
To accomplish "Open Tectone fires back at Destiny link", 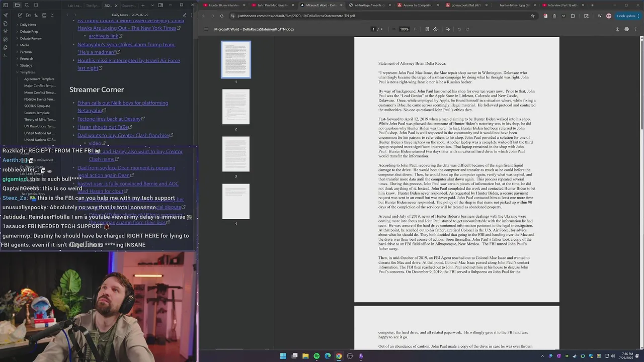I will coord(109,119).
